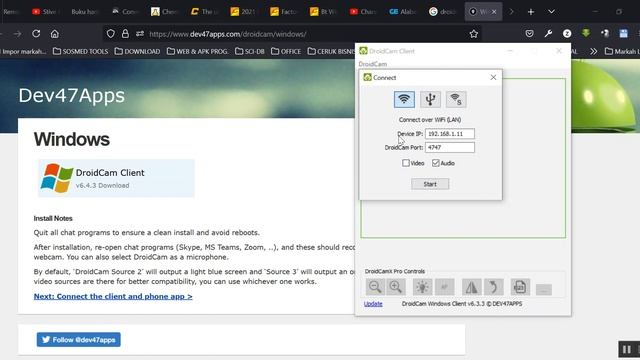
Task: Open the CERUK BISNIS bookmark folder
Action: pos(331,51)
